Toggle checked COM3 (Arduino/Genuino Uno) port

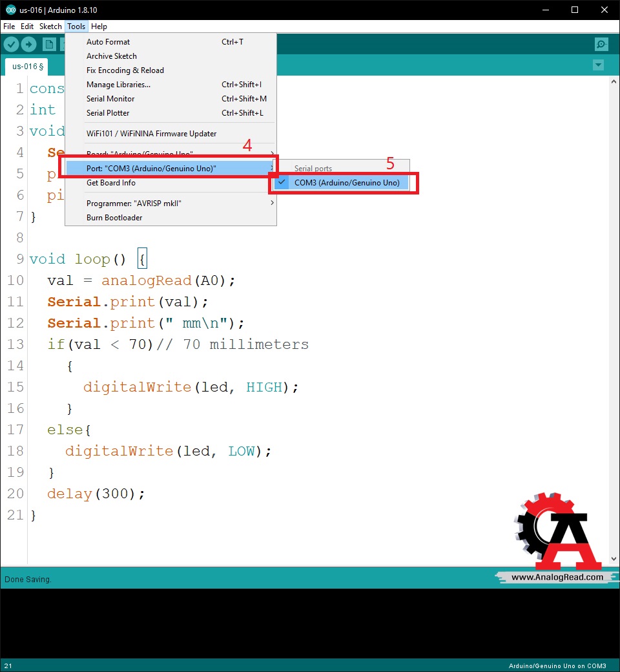[x=340, y=183]
